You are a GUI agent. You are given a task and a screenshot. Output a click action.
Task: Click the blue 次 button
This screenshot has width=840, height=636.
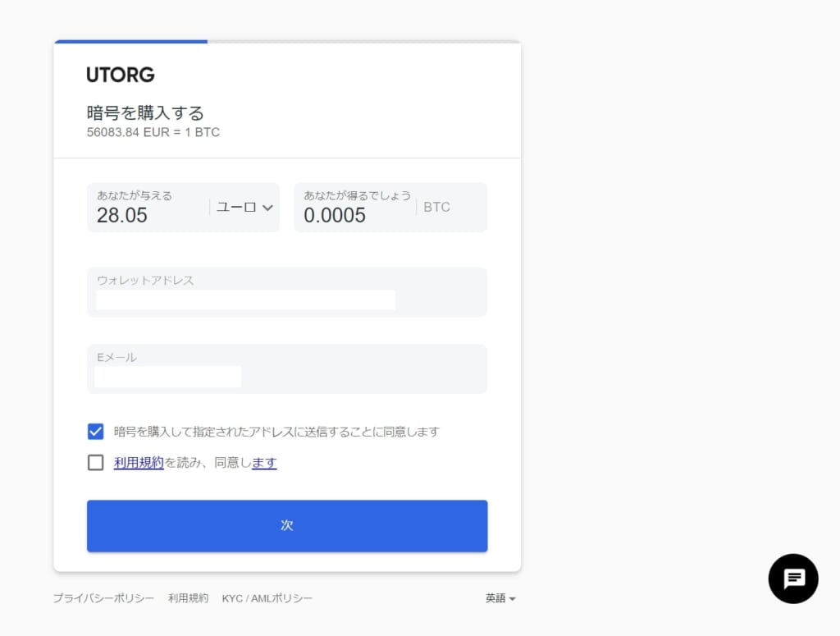click(x=287, y=526)
